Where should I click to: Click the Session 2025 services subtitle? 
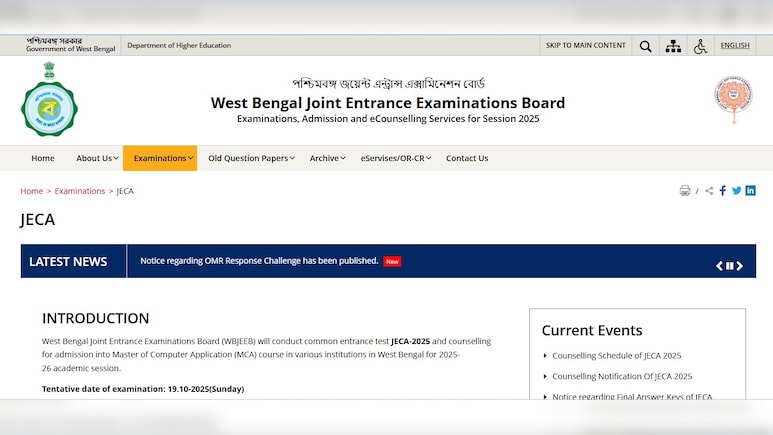click(x=388, y=119)
